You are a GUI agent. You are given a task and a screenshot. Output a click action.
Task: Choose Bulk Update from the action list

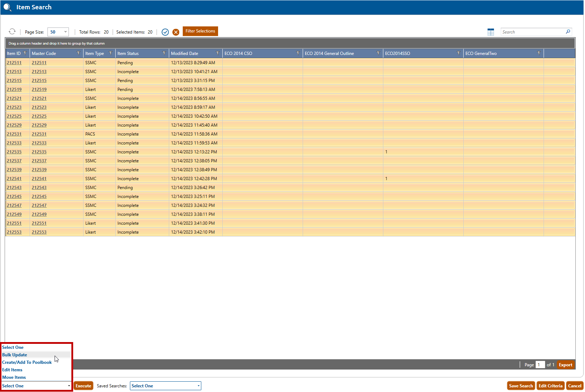click(x=15, y=355)
